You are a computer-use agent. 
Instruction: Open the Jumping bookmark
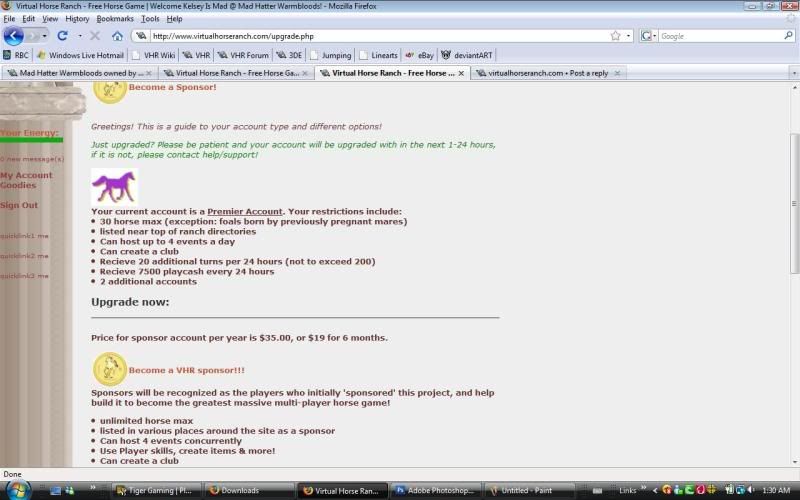[331, 55]
